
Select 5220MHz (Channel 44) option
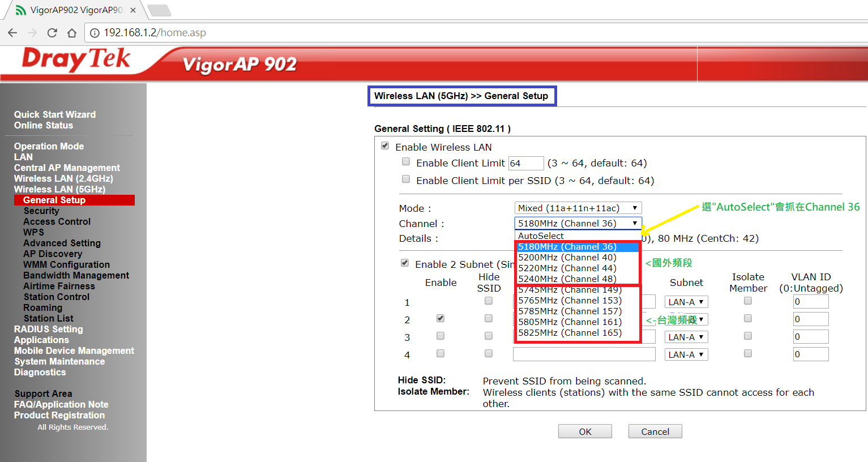click(578, 268)
